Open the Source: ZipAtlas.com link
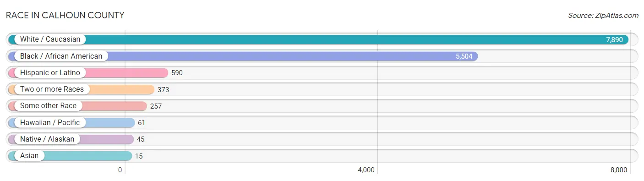Image resolution: width=644 pixels, height=181 pixels. [603, 15]
